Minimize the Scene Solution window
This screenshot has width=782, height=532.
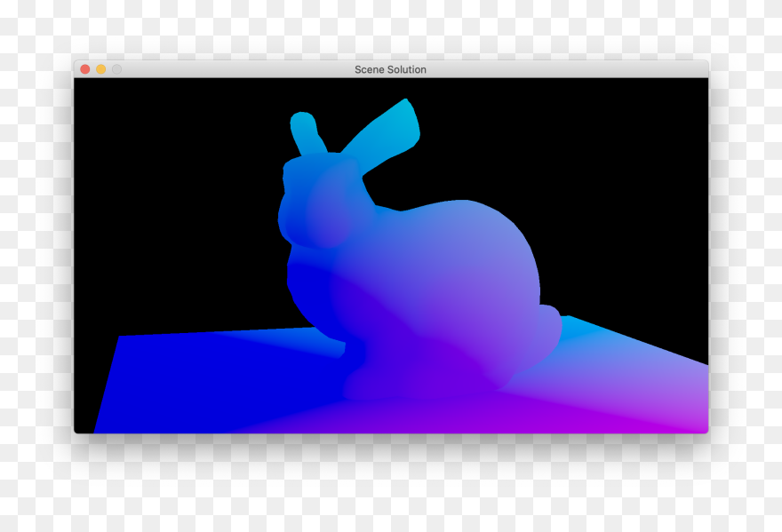100,69
